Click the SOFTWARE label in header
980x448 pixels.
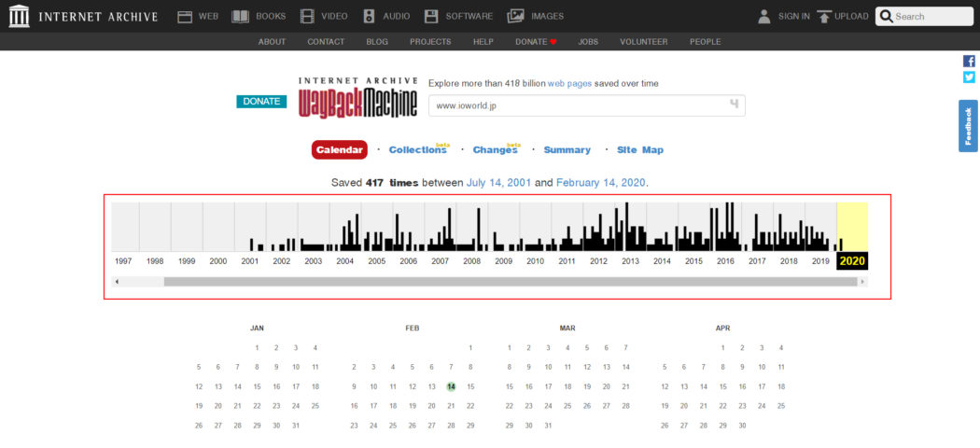pos(469,17)
